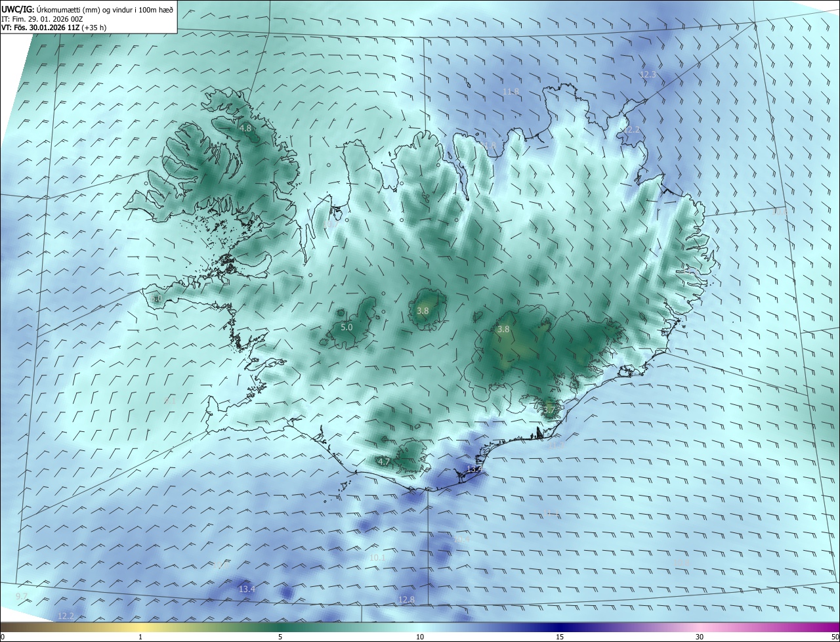840x642 pixels.
Task: Click the 12.3 value over the northern sea
Action: tap(648, 75)
